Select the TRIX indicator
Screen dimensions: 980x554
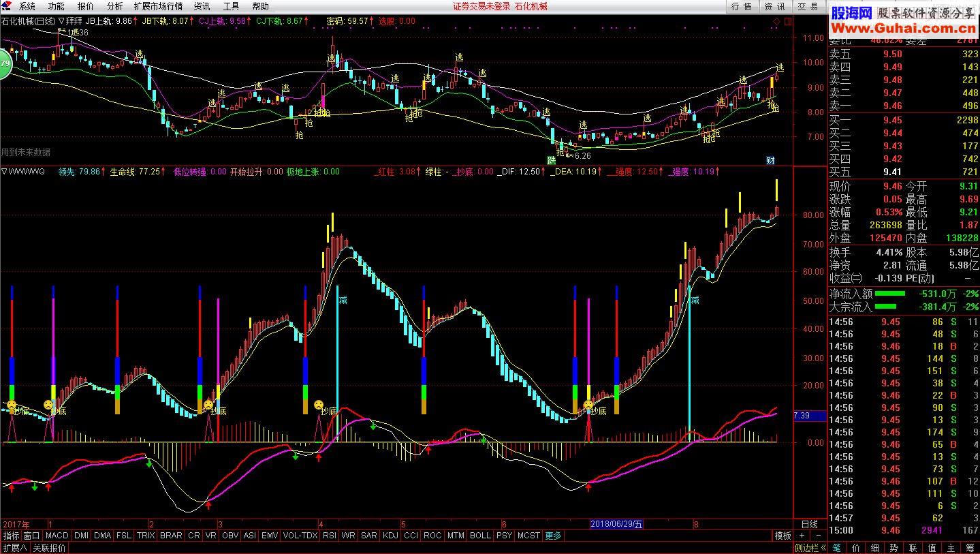(x=146, y=536)
